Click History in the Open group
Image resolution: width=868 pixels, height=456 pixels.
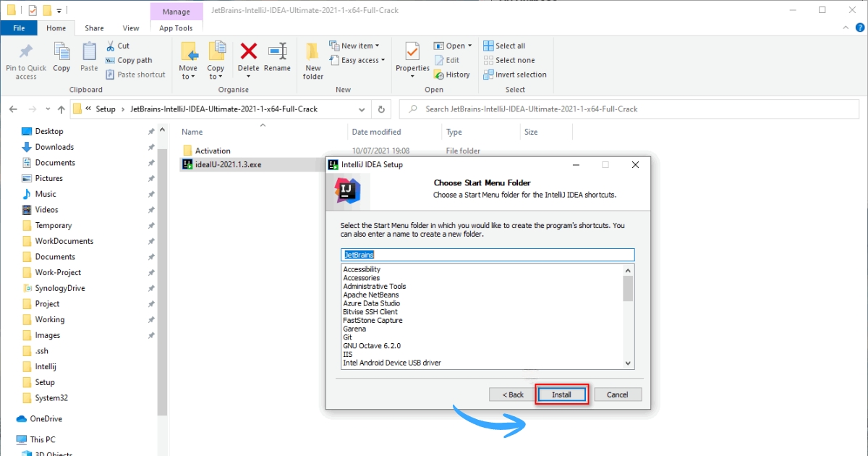click(x=452, y=75)
